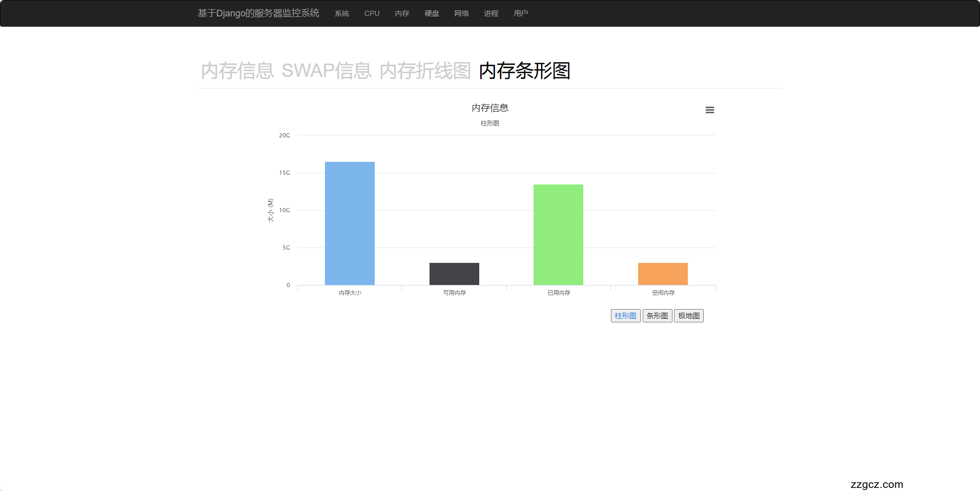980x491 pixels.
Task: Click the dark 可用内存 bar
Action: 454,273
